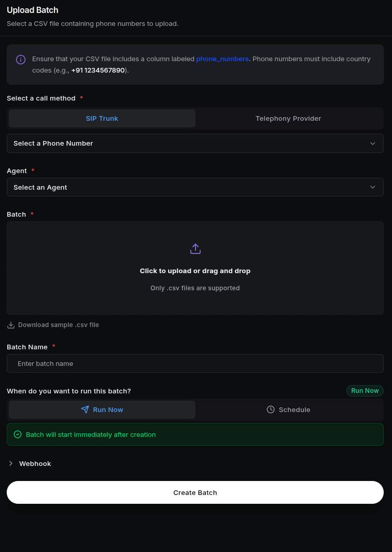Click the Webhook chevron arrow icon
Screen dimensions: 392x552
pos(11,464)
